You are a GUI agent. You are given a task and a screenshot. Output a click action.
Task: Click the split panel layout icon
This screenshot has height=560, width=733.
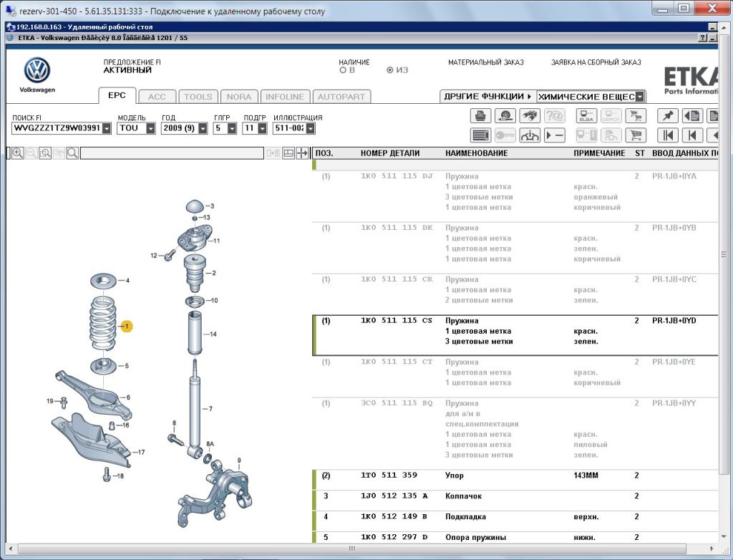tap(288, 153)
